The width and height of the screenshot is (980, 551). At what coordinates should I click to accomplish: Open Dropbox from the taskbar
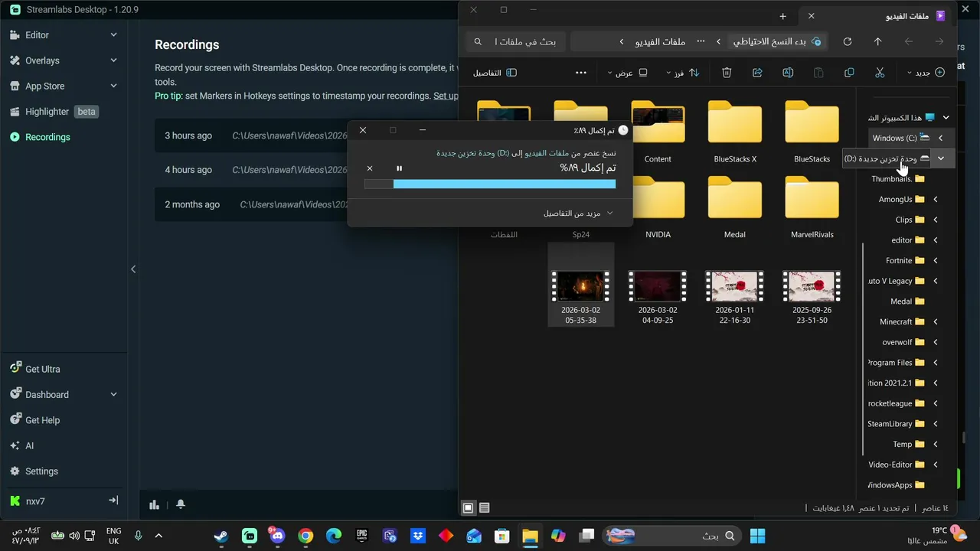(418, 536)
